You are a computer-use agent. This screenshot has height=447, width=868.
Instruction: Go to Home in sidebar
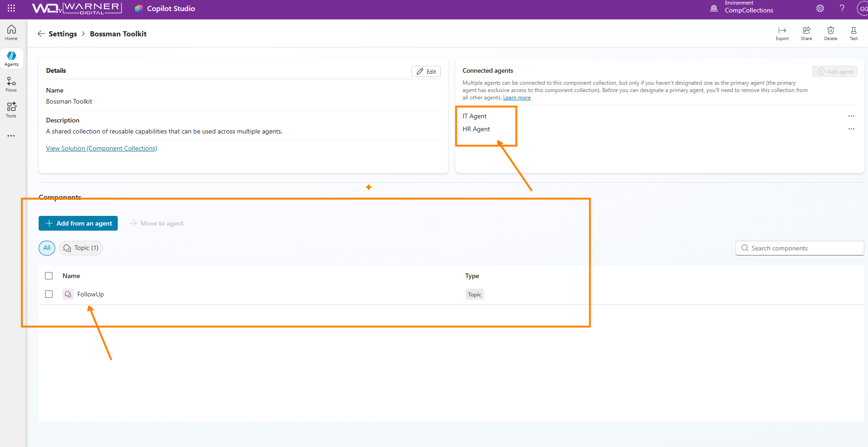pos(11,33)
